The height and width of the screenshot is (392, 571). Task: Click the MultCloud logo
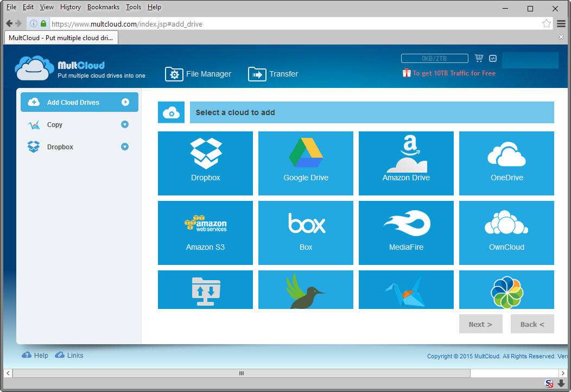80,68
